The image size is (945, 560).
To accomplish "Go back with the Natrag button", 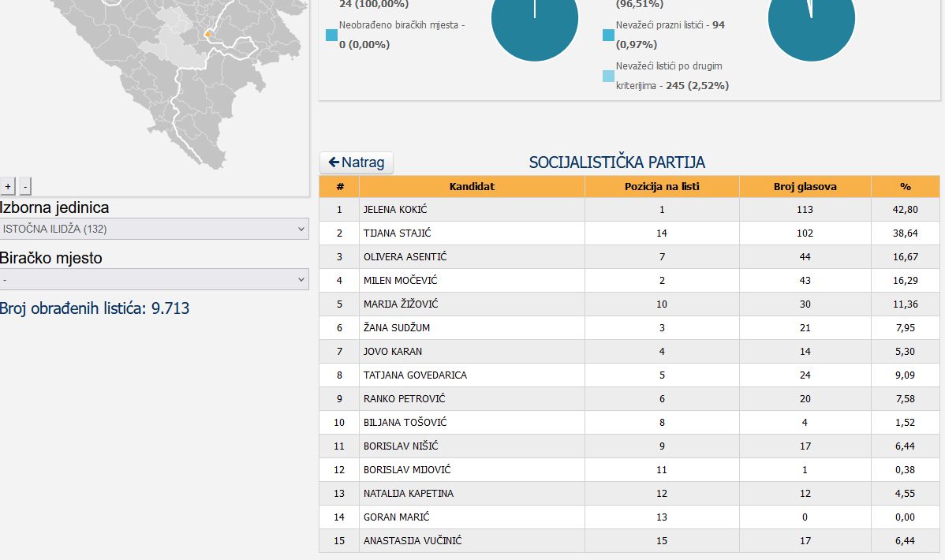I will [357, 162].
